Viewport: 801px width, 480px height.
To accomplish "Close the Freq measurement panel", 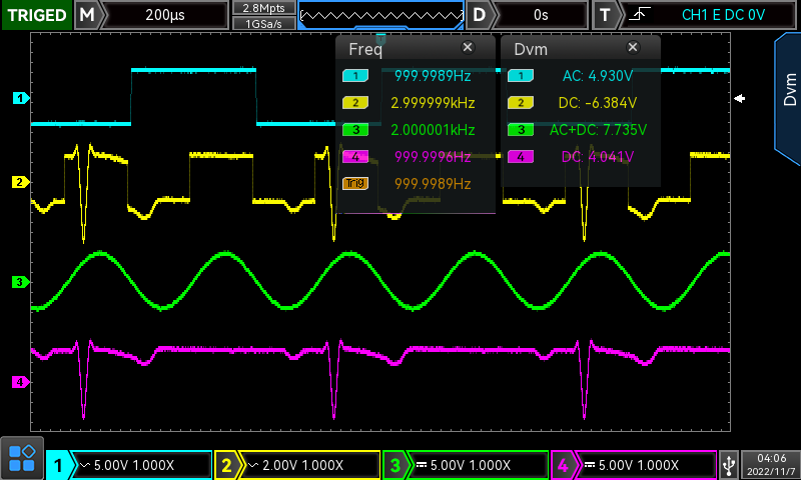I will coord(467,48).
